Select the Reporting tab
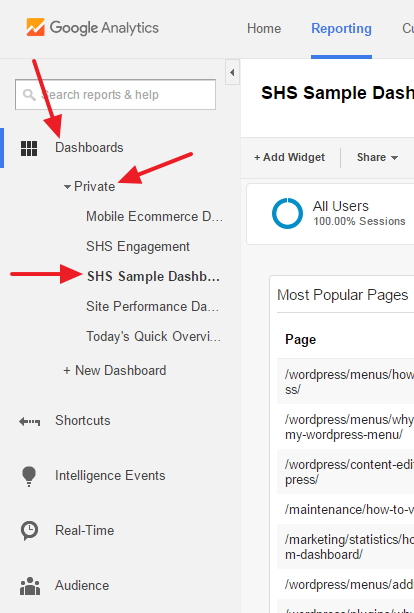The height and width of the screenshot is (613, 414). [341, 29]
